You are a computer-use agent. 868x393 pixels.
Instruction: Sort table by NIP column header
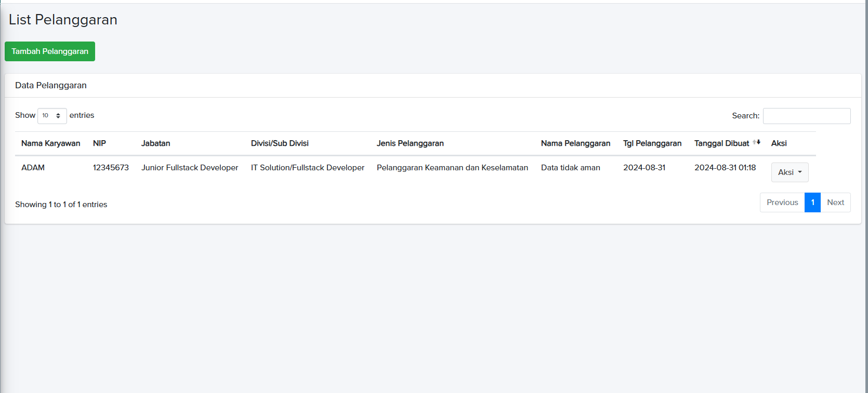click(x=99, y=143)
